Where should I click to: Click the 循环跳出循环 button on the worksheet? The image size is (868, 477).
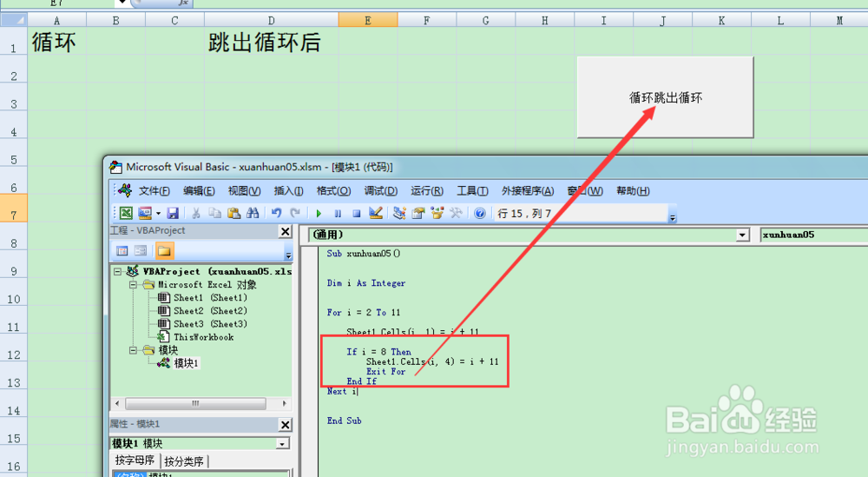666,97
